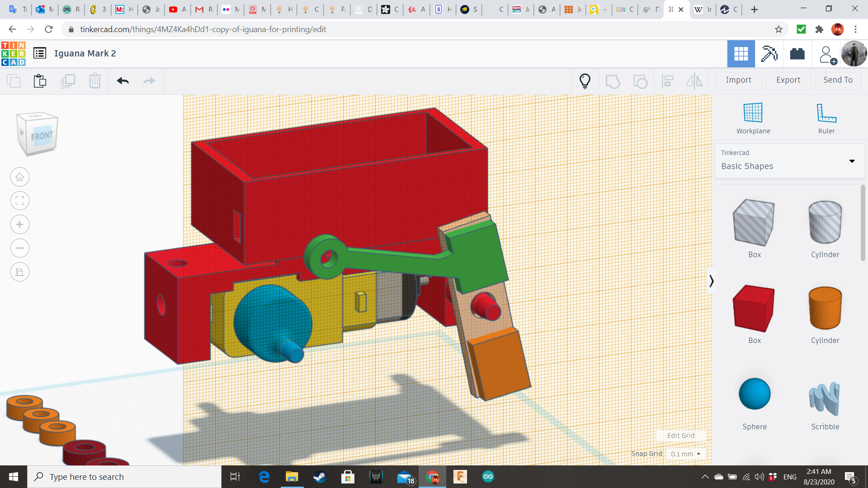Screen dimensions: 868x488
Task: Click the Import button
Action: 738,80
